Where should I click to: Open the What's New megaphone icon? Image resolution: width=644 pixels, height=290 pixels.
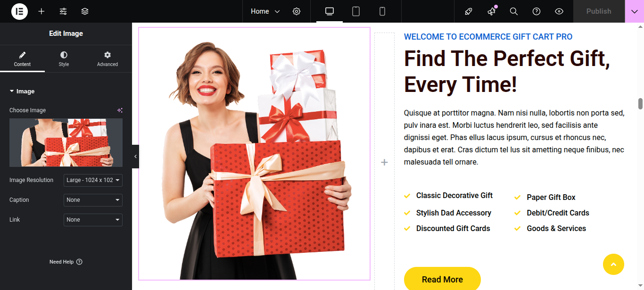[491, 11]
